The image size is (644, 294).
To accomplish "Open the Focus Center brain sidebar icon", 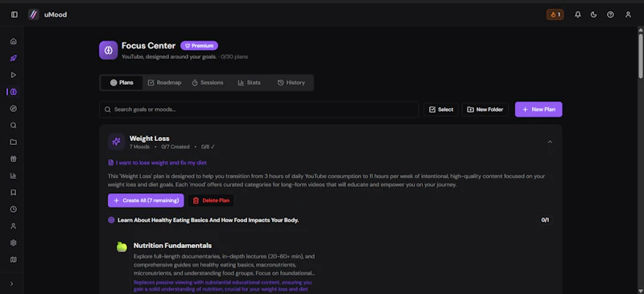I will pos(13,92).
